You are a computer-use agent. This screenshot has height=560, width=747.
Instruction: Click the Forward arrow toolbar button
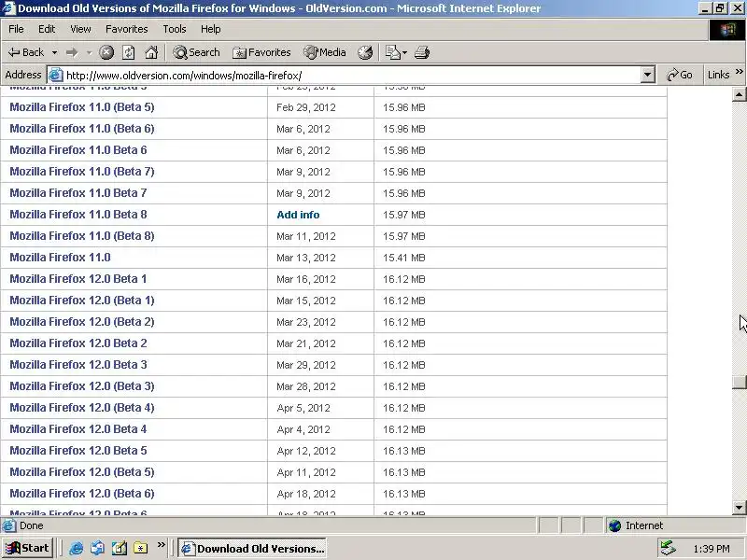tap(72, 52)
